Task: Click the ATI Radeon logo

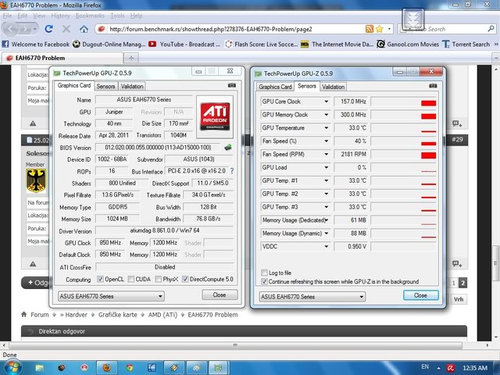Action: [x=215, y=116]
